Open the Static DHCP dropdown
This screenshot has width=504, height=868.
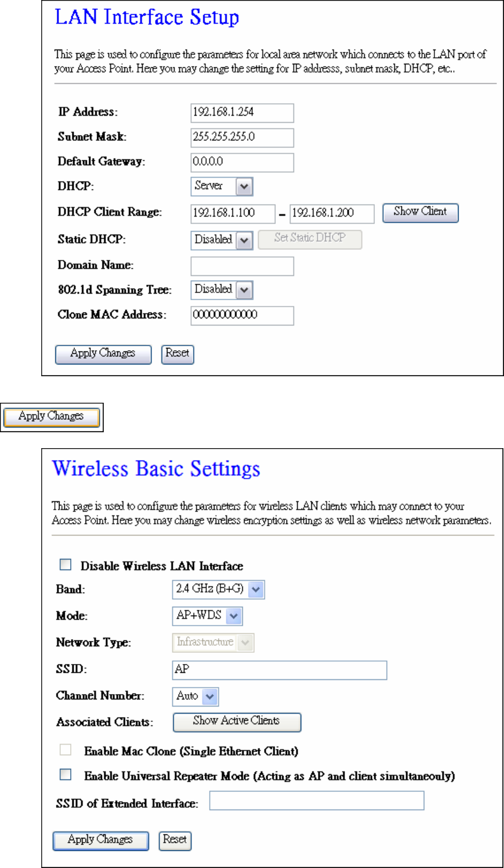(x=222, y=240)
